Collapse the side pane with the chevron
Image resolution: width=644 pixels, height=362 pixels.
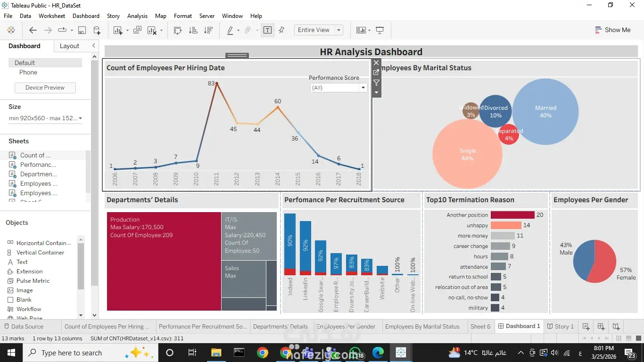pos(94,46)
